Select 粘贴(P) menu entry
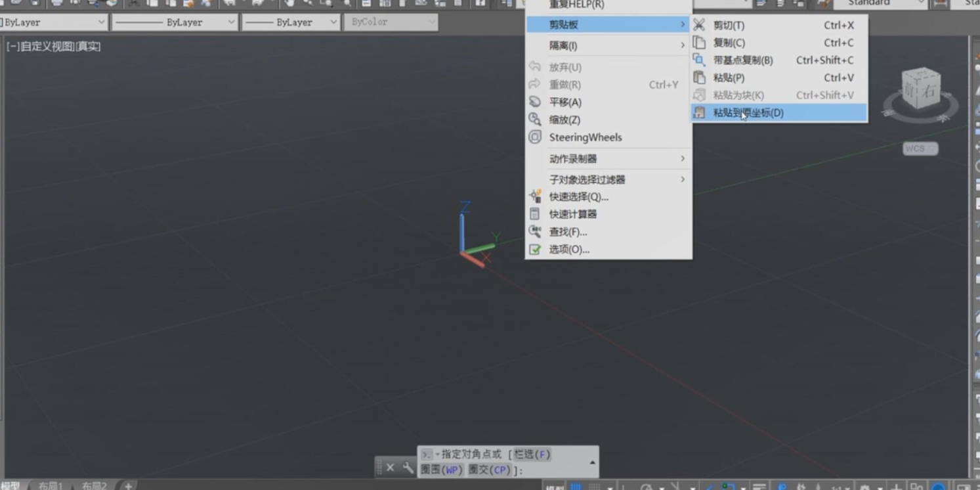The width and height of the screenshot is (980, 490). (x=779, y=78)
